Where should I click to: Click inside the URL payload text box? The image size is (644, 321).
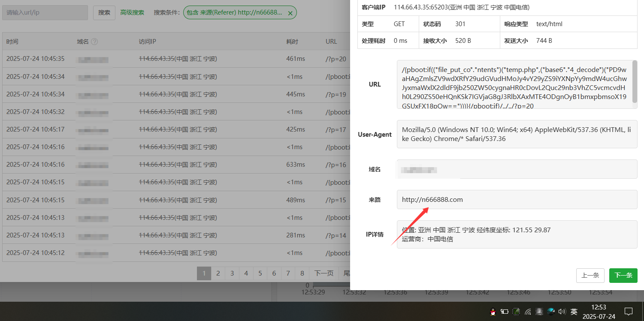pos(514,84)
